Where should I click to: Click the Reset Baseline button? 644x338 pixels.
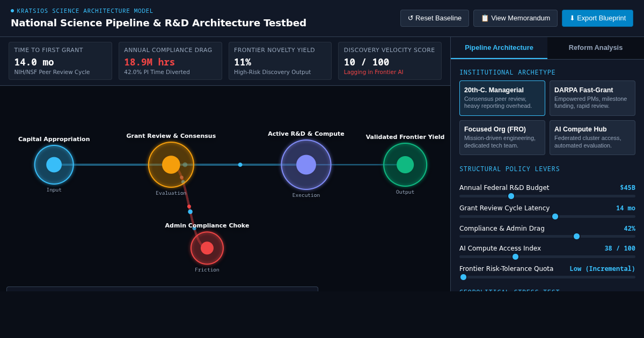435,18
